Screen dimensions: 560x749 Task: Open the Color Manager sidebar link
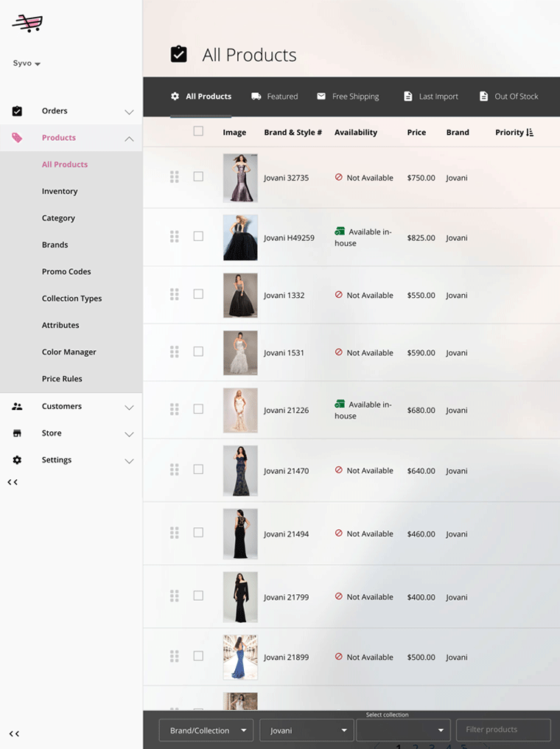69,352
